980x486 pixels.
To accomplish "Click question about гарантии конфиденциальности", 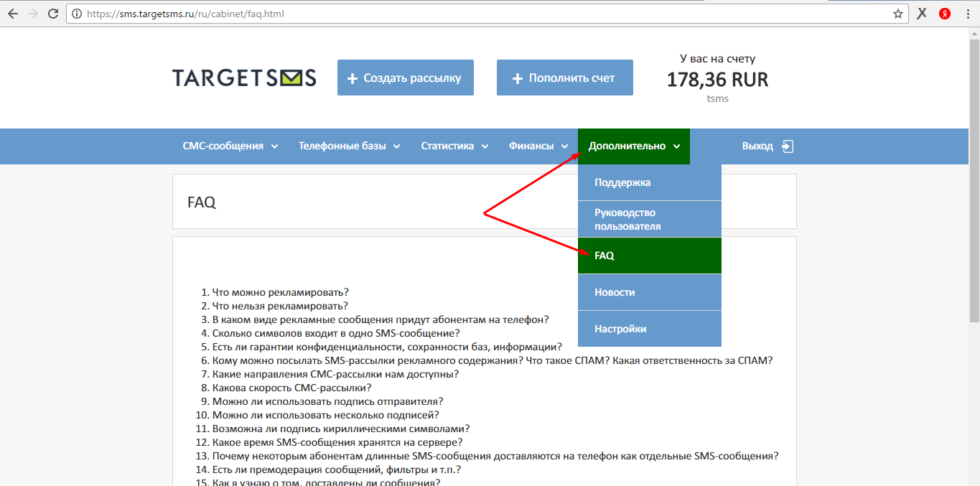I will click(x=387, y=347).
